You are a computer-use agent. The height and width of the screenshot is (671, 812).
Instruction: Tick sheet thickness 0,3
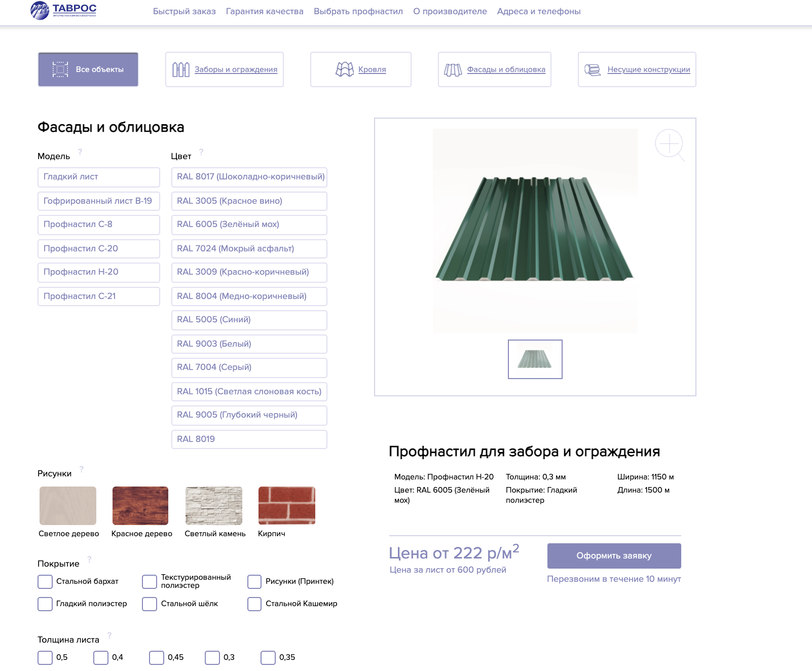(212, 658)
